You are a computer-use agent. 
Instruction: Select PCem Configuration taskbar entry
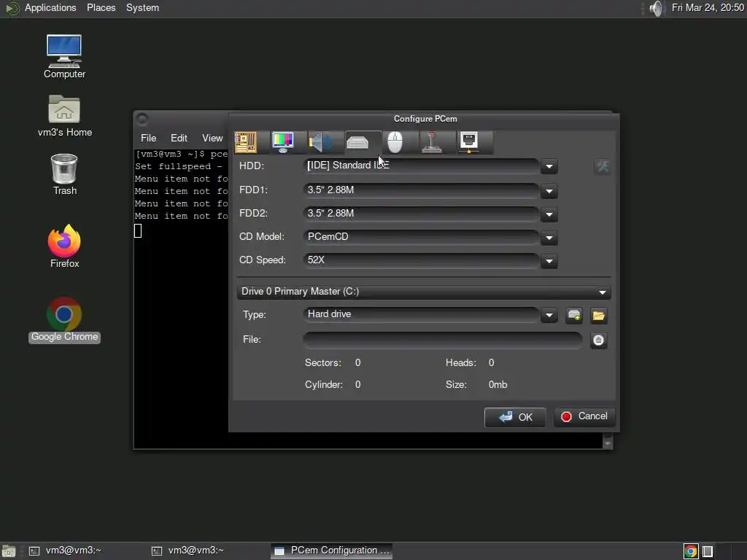pos(332,551)
